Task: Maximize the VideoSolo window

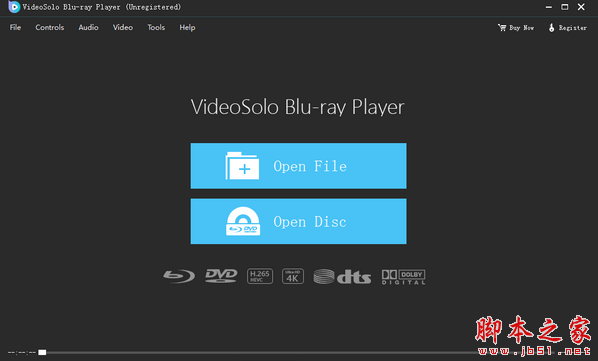Action: click(x=565, y=7)
